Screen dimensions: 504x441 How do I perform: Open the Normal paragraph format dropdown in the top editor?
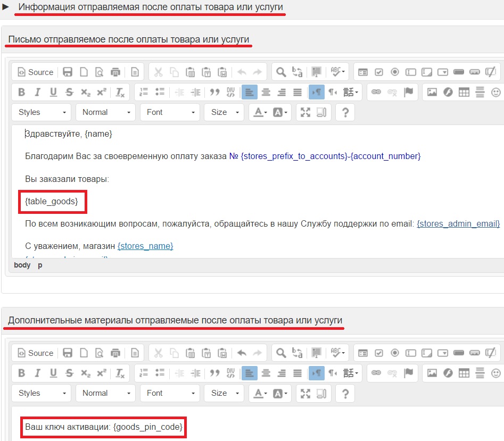coord(105,112)
